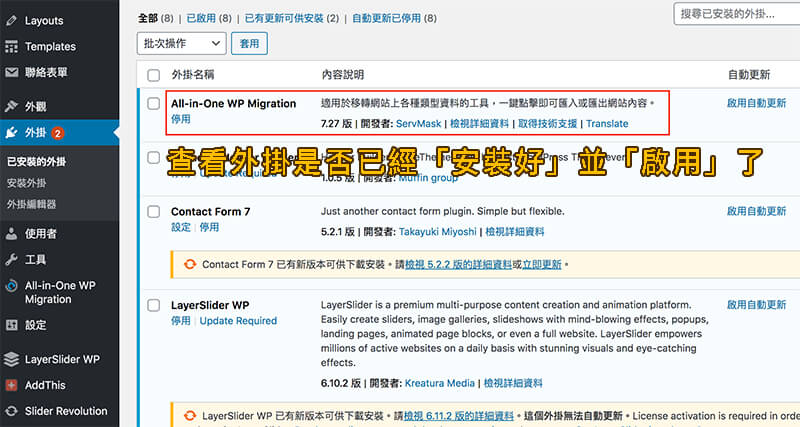Open the 批次操作 bulk actions dropdown

coord(181,43)
